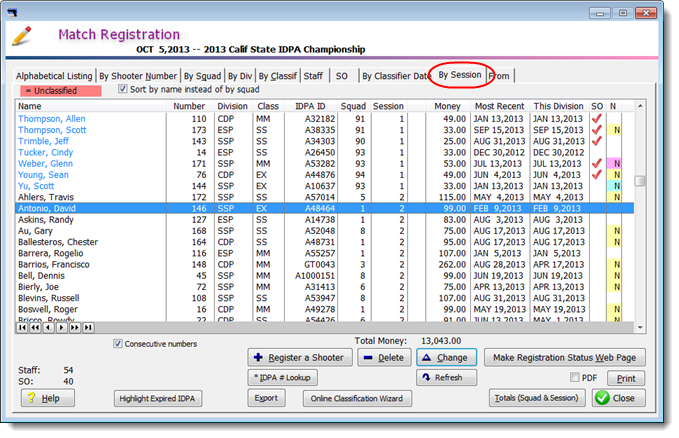Open Totals (Squad & Session)
The width and height of the screenshot is (679, 438).
point(537,398)
